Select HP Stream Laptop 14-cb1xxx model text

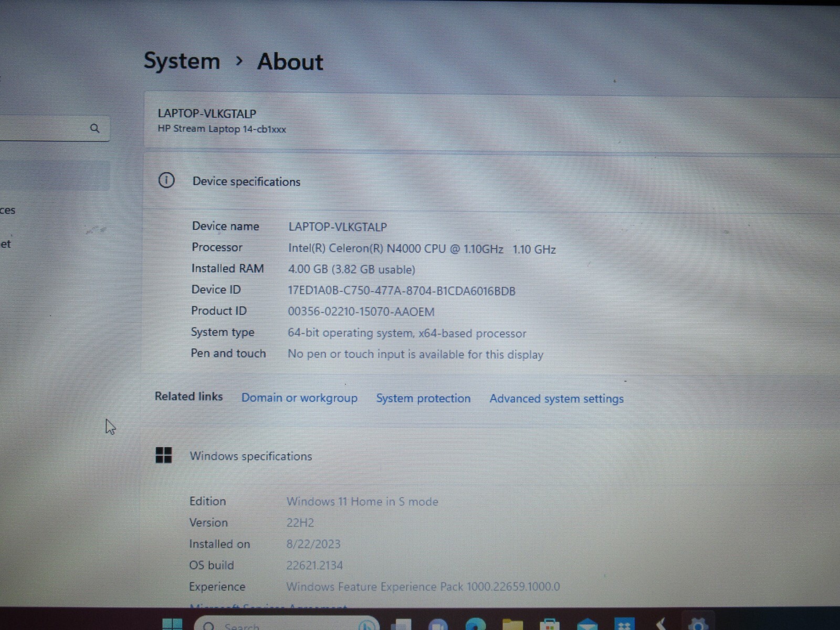[222, 129]
